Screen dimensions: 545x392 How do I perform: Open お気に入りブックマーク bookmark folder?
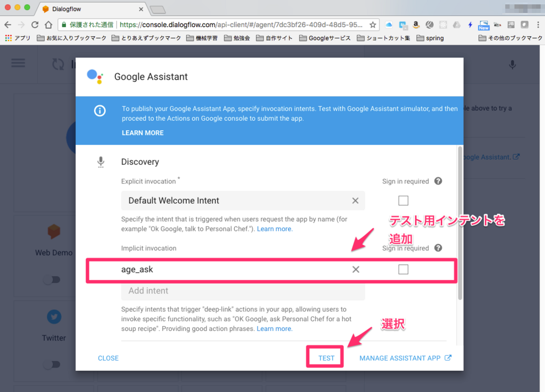pos(72,38)
